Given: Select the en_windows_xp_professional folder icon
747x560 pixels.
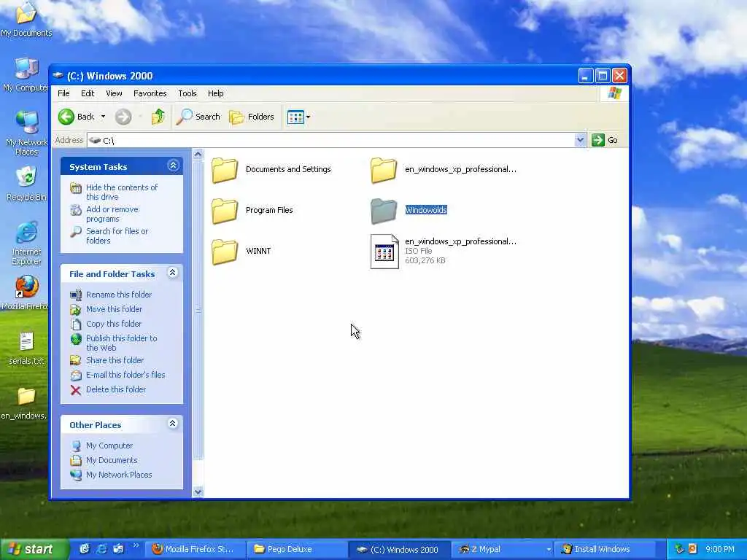Looking at the screenshot, I should click(384, 170).
